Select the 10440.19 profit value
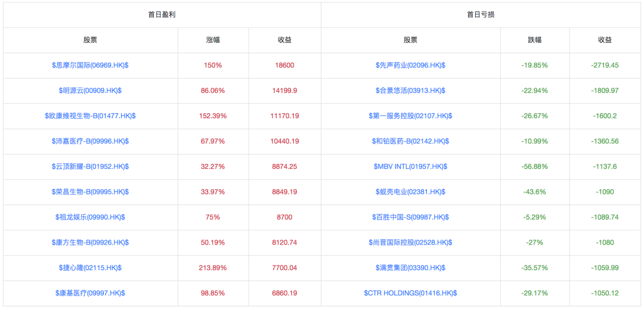Image resolution: width=644 pixels, height=309 pixels. (x=284, y=141)
